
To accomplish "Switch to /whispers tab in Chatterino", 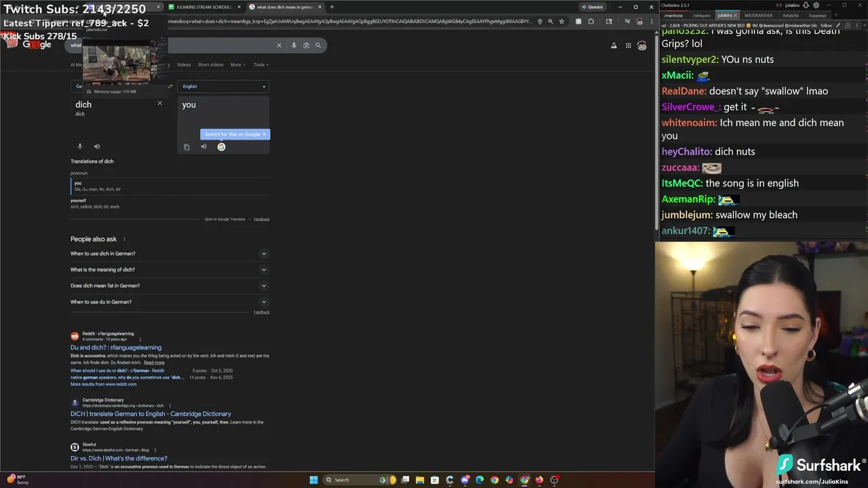I will click(701, 15).
